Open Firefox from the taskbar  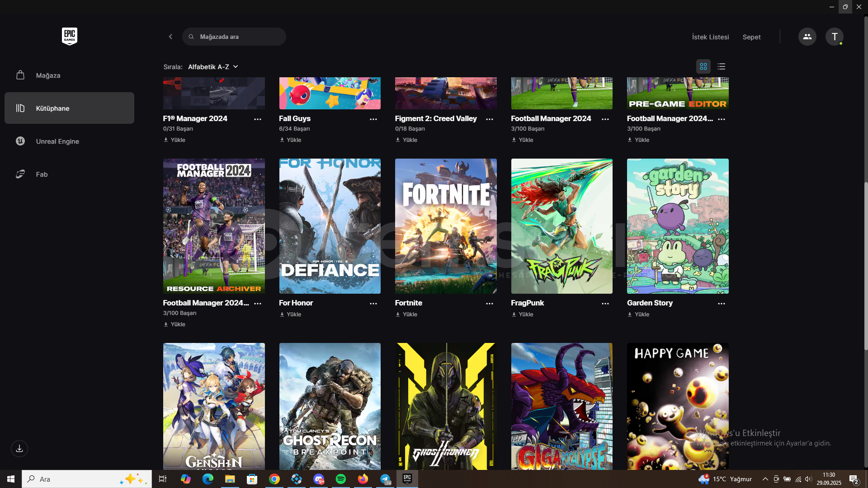coord(363,479)
